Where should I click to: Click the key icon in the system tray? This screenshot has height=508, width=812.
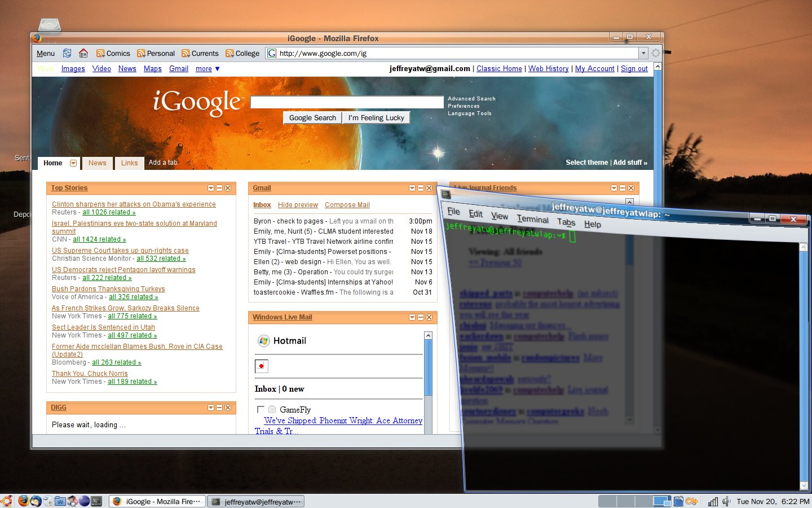[x=692, y=501]
